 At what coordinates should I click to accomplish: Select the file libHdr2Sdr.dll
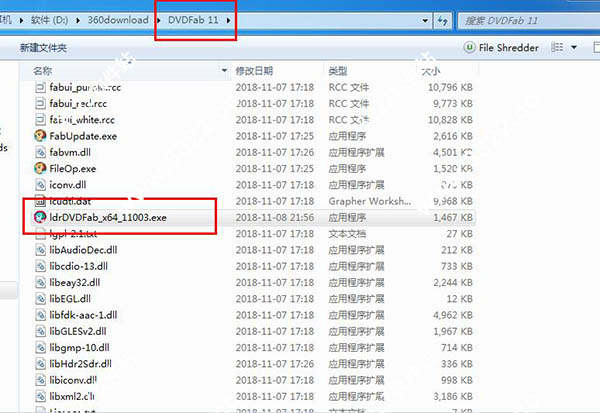tap(81, 364)
